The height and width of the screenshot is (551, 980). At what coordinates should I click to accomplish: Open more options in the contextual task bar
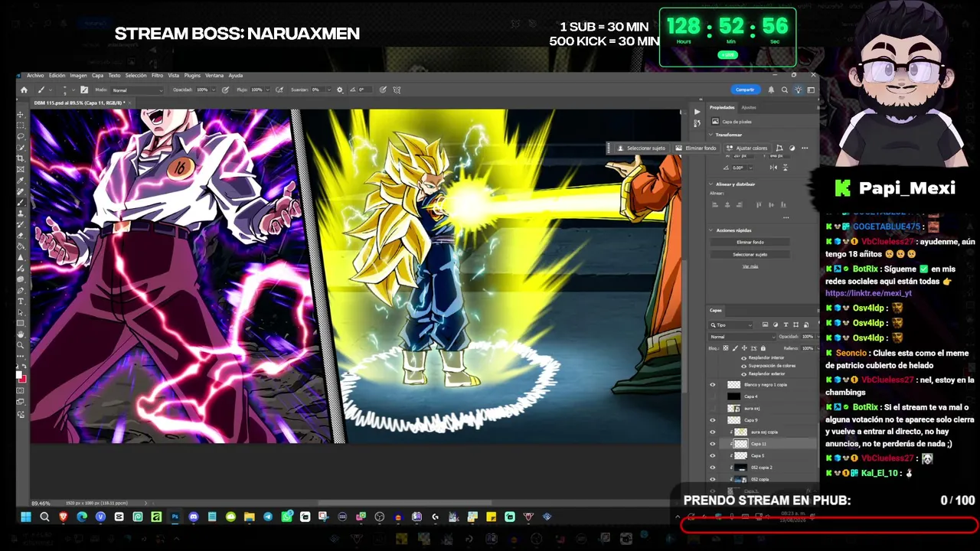pos(805,148)
